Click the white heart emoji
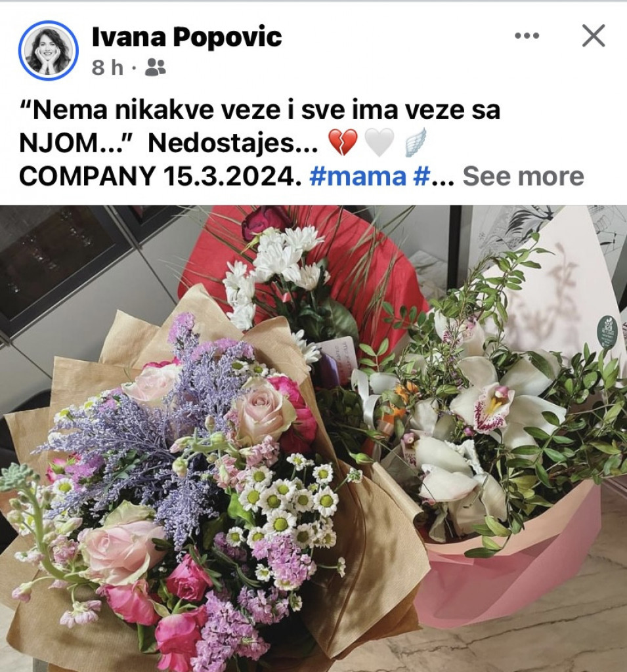The height and width of the screenshot is (672, 627). coord(379,142)
